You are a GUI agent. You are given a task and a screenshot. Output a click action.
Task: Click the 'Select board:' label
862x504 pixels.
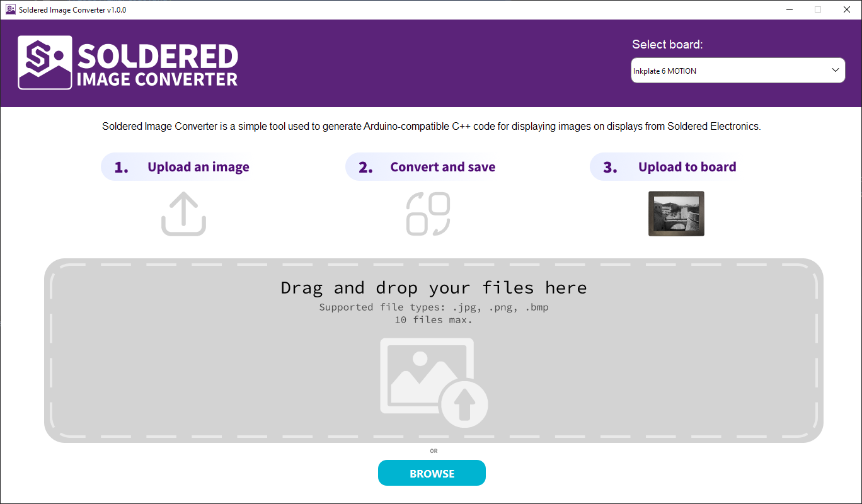click(x=667, y=45)
